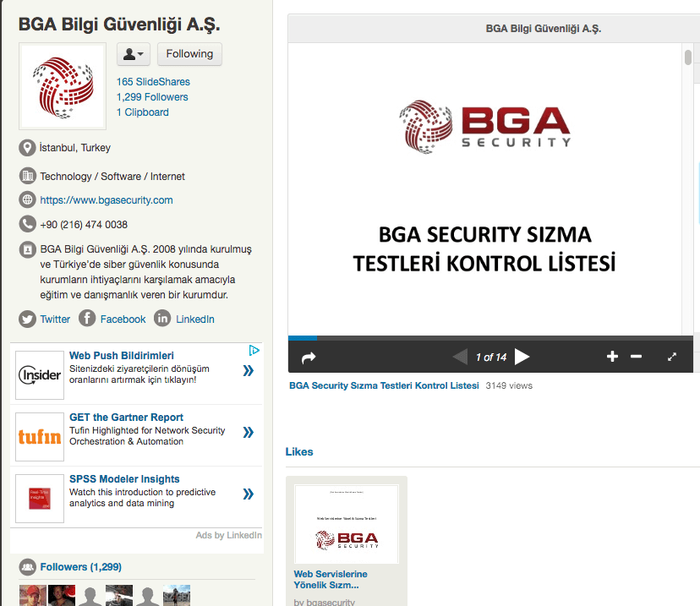Click the BGA profile logo image
The image size is (700, 606).
click(x=63, y=86)
